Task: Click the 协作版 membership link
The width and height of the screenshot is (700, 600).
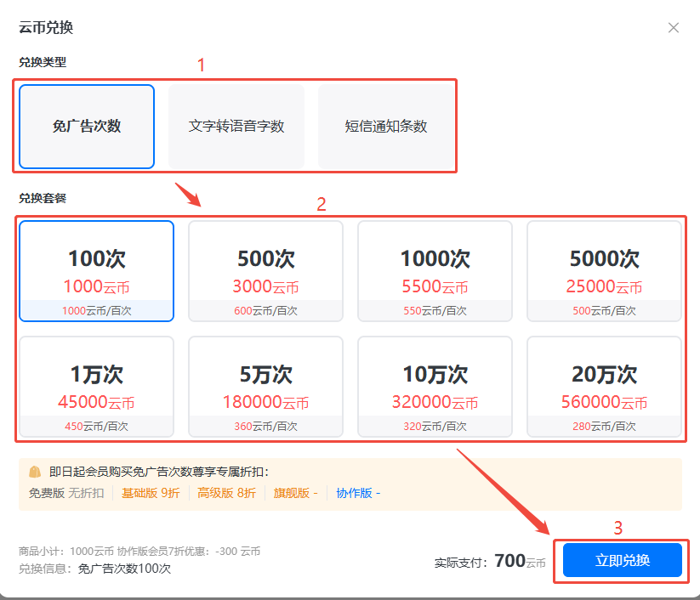Action: click(358, 493)
